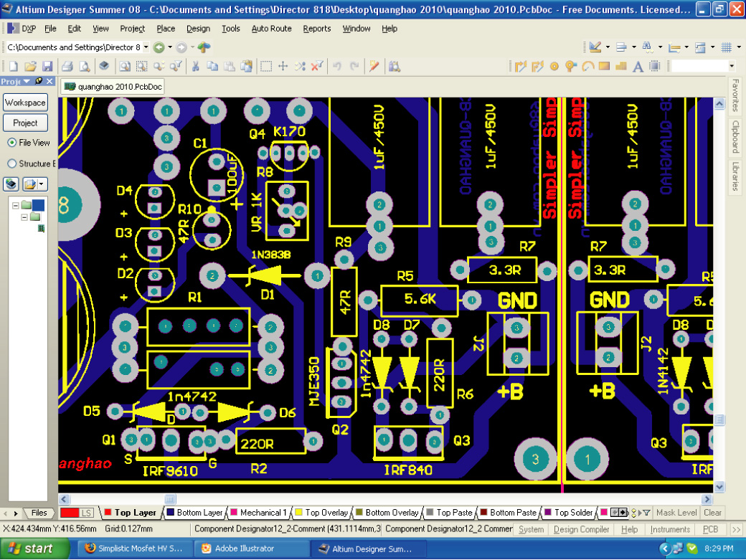Open print preview icon
The image size is (746, 560).
(x=84, y=67)
